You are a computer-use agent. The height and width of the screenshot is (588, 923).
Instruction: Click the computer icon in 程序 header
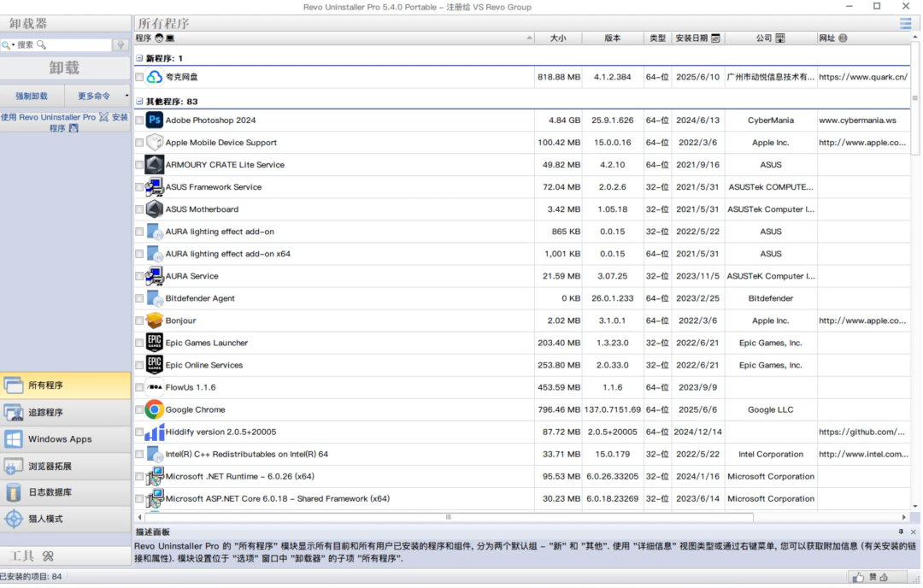pyautogui.click(x=169, y=38)
